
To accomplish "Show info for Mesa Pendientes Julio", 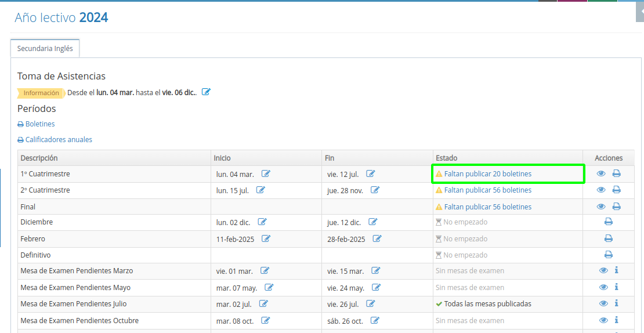I will point(616,303).
